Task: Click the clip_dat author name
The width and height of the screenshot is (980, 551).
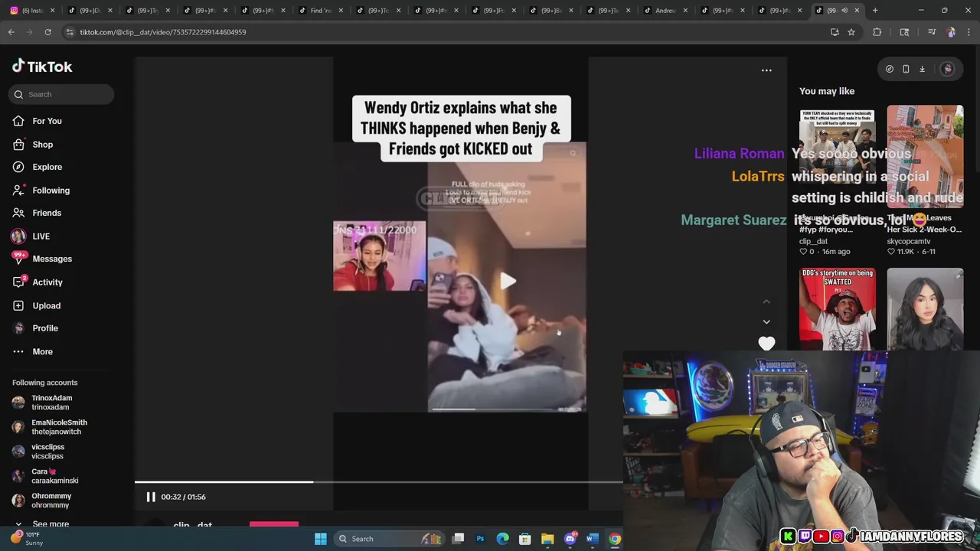Action: click(x=192, y=525)
